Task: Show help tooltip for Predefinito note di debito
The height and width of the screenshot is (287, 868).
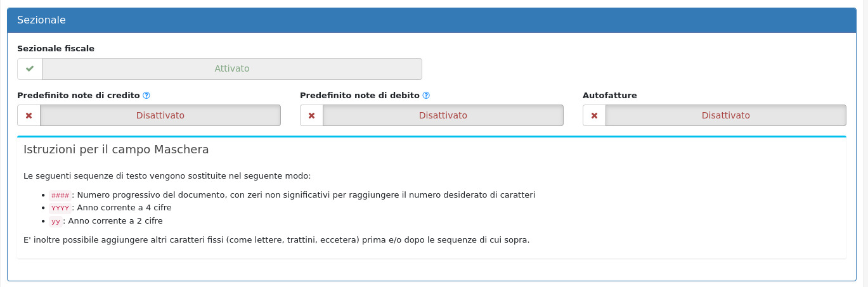Action: 426,96
